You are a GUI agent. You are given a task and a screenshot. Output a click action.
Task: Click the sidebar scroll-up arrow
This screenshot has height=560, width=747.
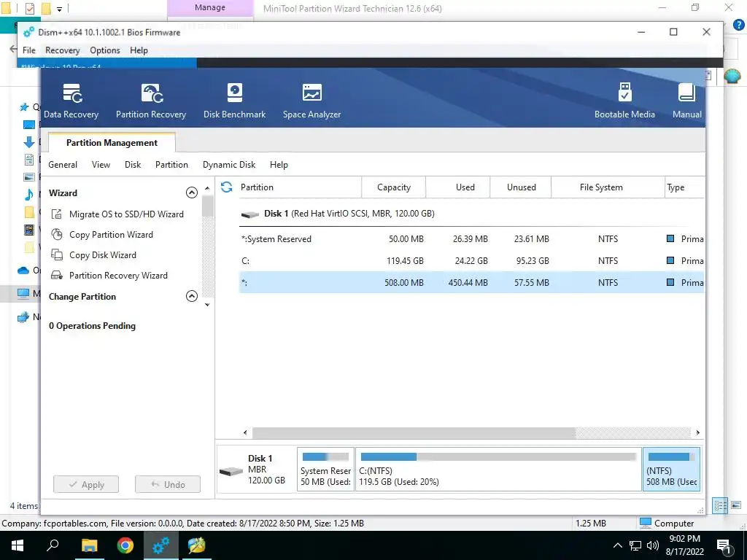[207, 189]
